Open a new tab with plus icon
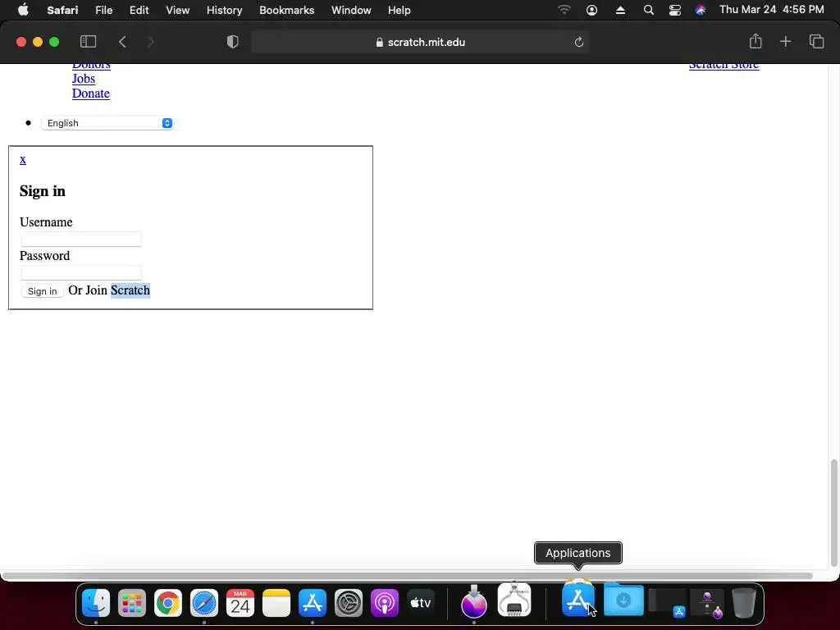 click(x=785, y=41)
